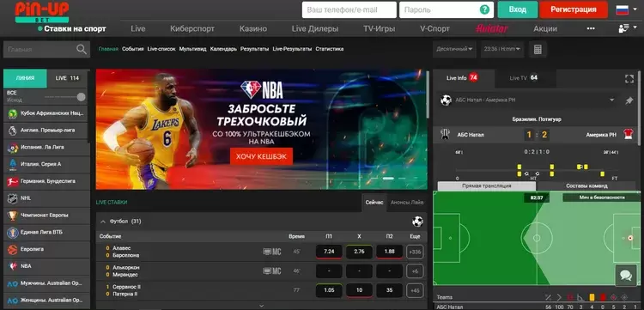
Task: Open the 23:36 time format dropdown
Action: coord(502,49)
